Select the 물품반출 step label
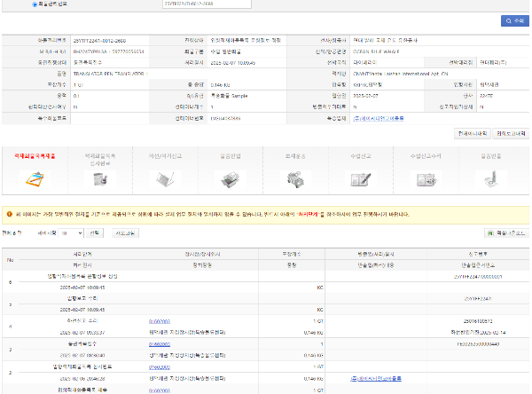The height and width of the screenshot is (394, 532). (x=491, y=156)
